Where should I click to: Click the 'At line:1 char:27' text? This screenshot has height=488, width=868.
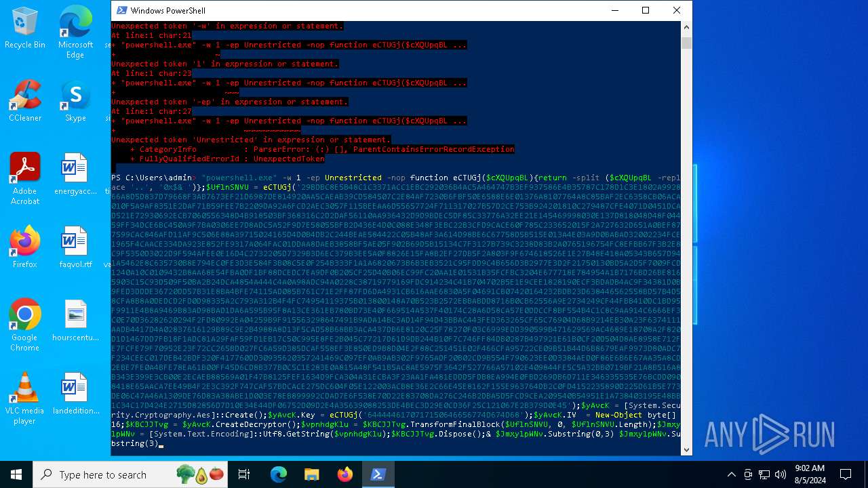point(151,111)
